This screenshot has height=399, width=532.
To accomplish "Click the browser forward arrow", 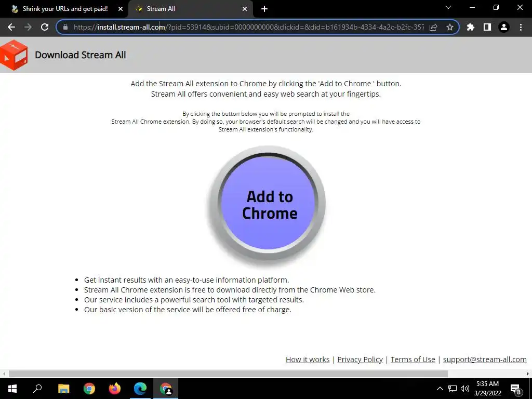I will 28,27.
